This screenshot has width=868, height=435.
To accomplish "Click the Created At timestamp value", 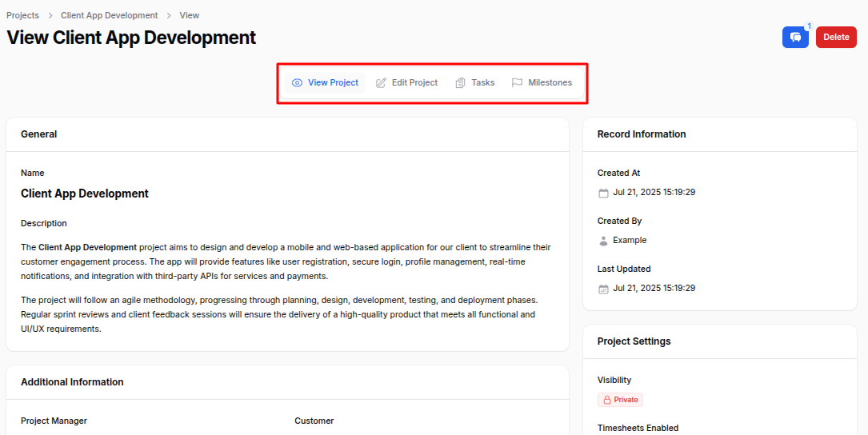I will pyautogui.click(x=654, y=193).
